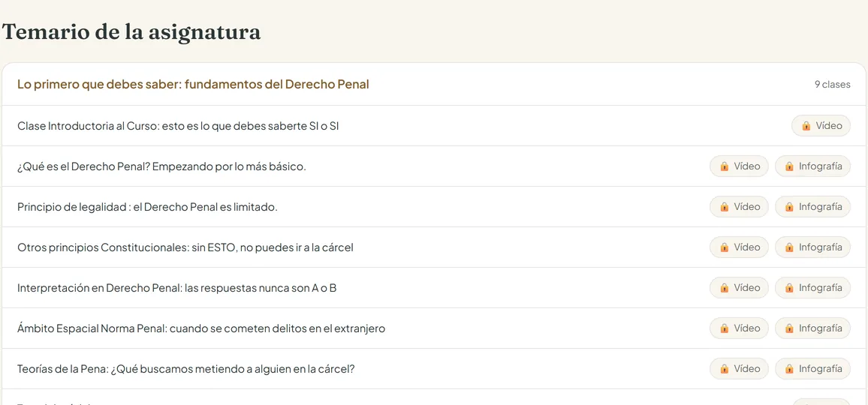Select Teorías de la Pena lesson title

click(x=185, y=368)
